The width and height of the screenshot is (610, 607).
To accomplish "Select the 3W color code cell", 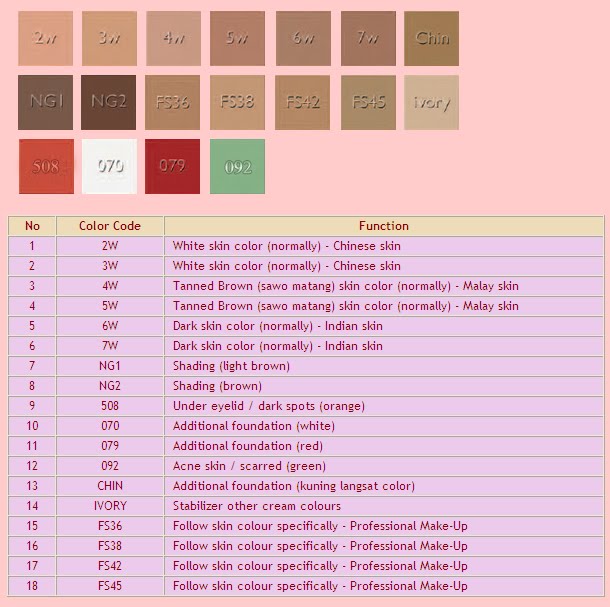I will click(110, 266).
